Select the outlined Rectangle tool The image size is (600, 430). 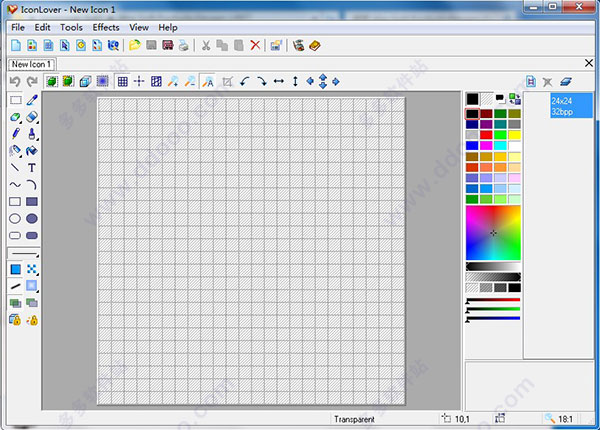tap(15, 202)
